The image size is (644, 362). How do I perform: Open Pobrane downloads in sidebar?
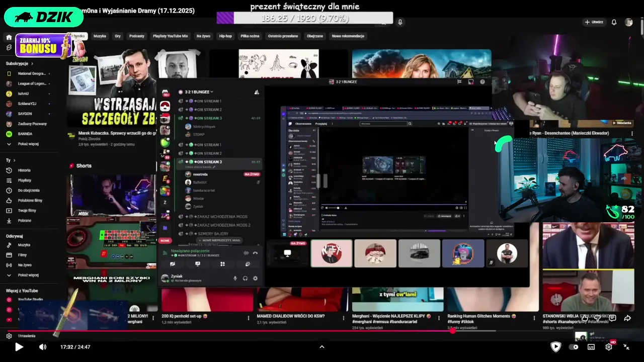click(x=24, y=221)
